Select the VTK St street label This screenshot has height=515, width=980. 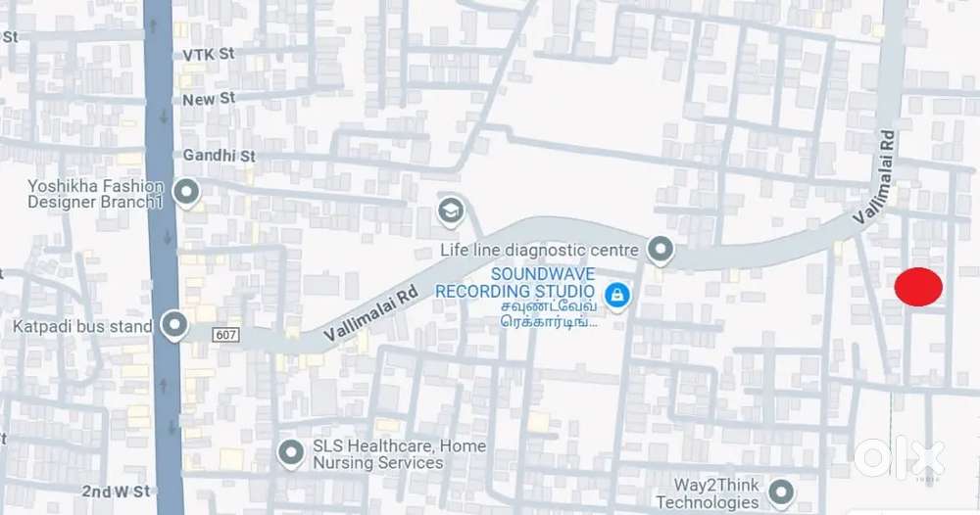[209, 54]
